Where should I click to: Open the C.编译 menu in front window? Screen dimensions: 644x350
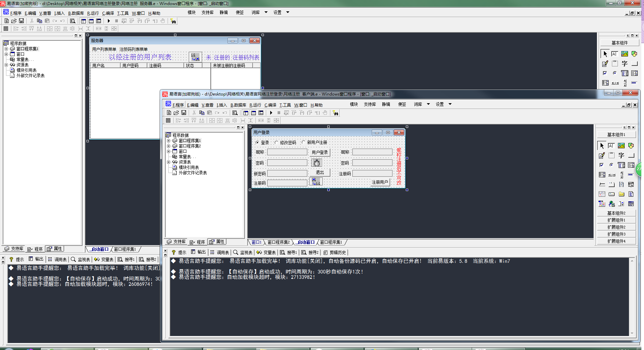(x=270, y=105)
